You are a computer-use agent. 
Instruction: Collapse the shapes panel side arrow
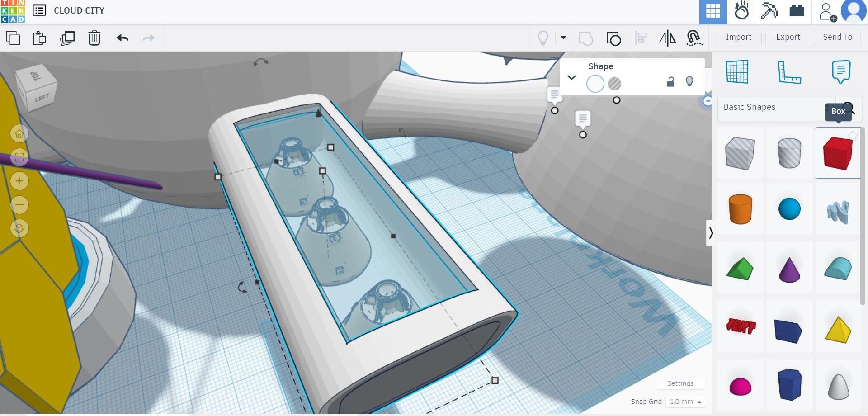pos(710,233)
